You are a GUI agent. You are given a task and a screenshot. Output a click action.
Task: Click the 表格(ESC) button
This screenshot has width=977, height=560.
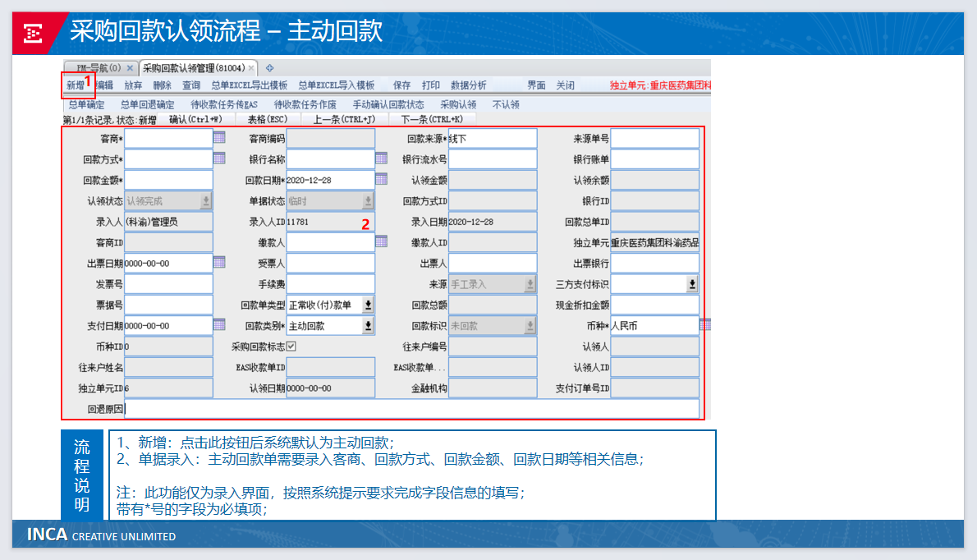268,120
